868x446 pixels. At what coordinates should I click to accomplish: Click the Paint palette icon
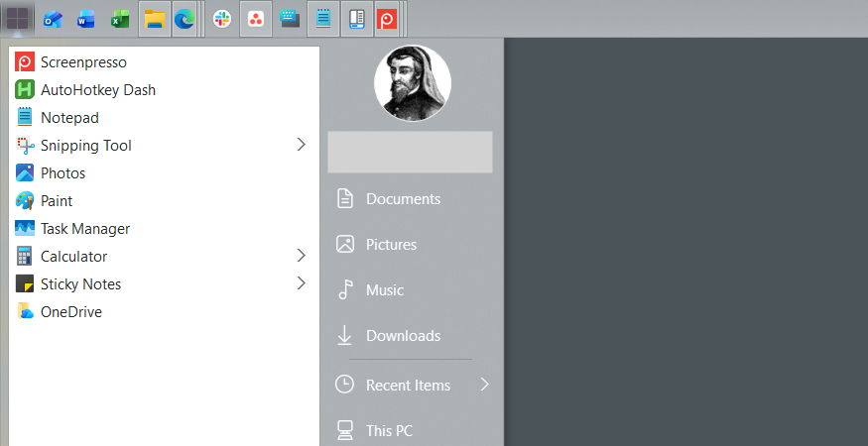[25, 201]
